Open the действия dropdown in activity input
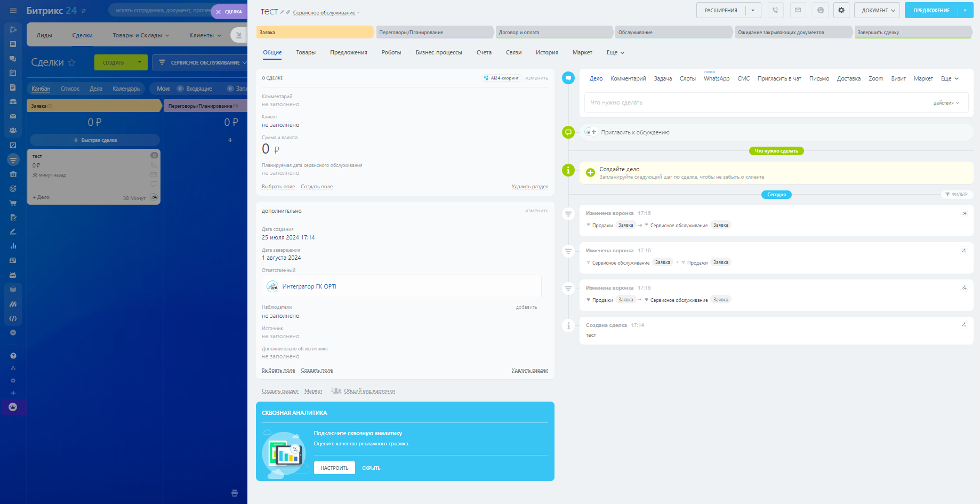980x504 pixels. [x=946, y=103]
